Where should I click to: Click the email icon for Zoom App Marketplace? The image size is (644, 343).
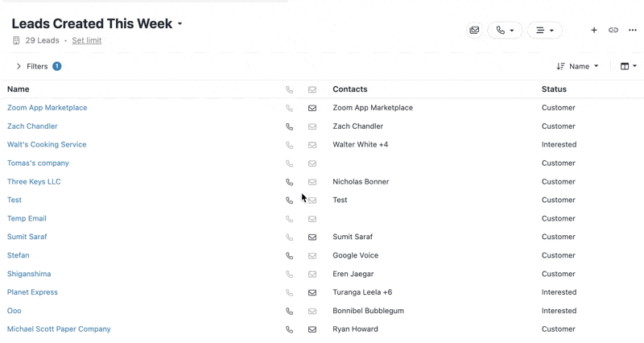(312, 108)
